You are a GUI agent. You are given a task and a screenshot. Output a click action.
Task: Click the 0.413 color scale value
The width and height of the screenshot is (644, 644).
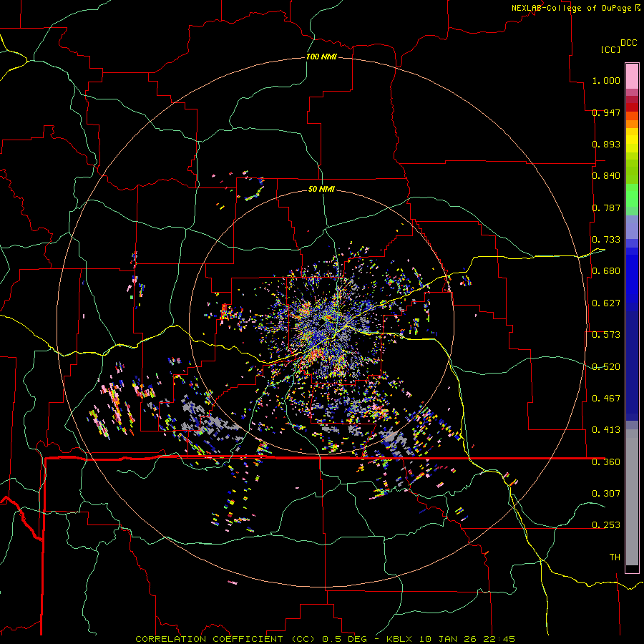click(x=606, y=430)
